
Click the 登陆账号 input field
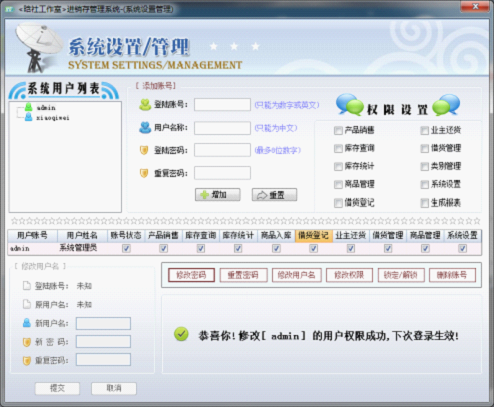(x=222, y=105)
